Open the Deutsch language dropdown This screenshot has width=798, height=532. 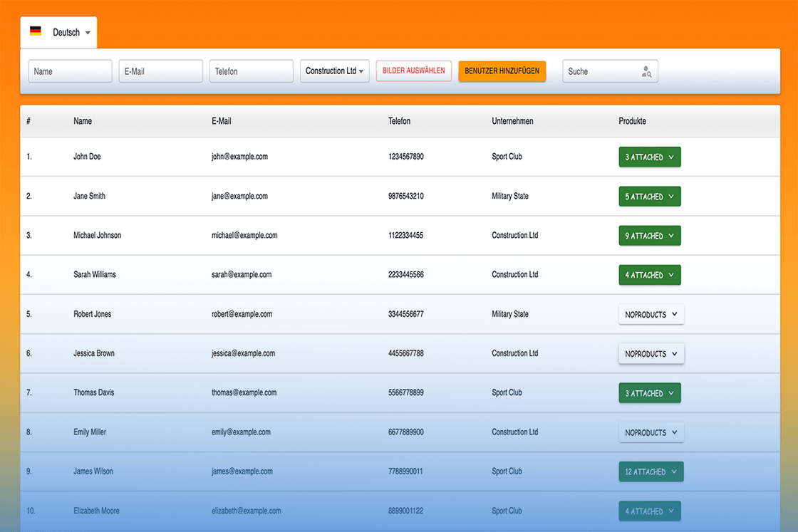click(58, 33)
